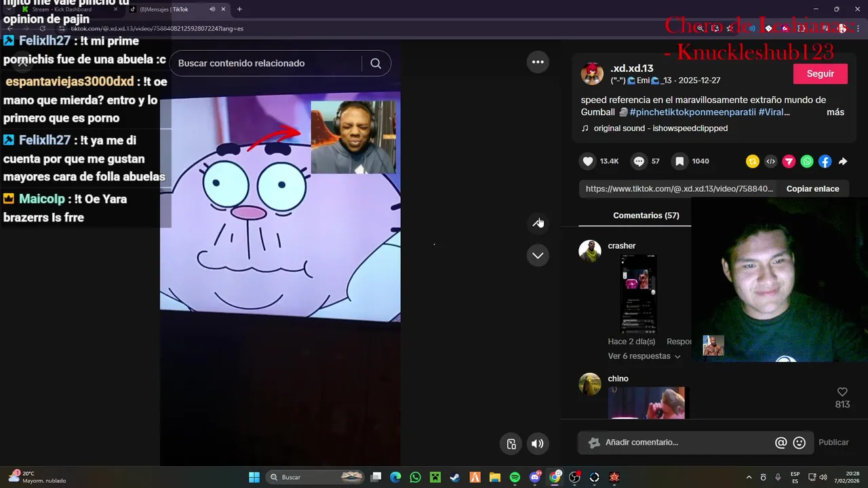868x488 pixels.
Task: Repost using the yellow repost icon
Action: click(752, 161)
